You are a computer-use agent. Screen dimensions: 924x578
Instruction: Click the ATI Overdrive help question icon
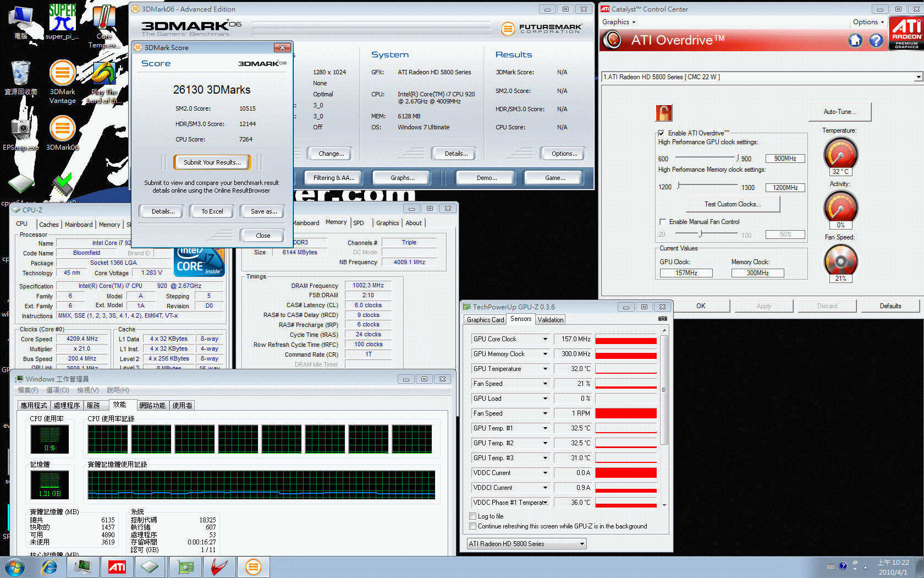click(876, 40)
